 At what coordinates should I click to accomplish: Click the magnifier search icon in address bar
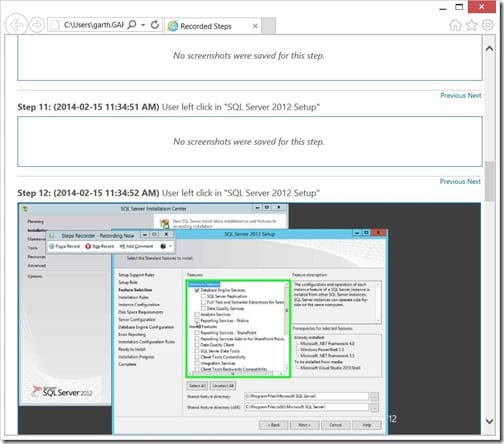132,25
